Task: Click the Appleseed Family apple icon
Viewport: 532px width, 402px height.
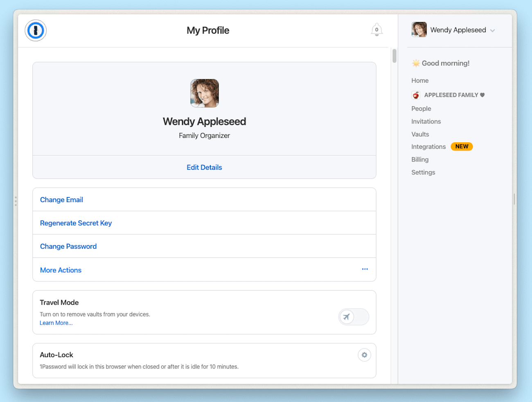Action: click(x=416, y=95)
